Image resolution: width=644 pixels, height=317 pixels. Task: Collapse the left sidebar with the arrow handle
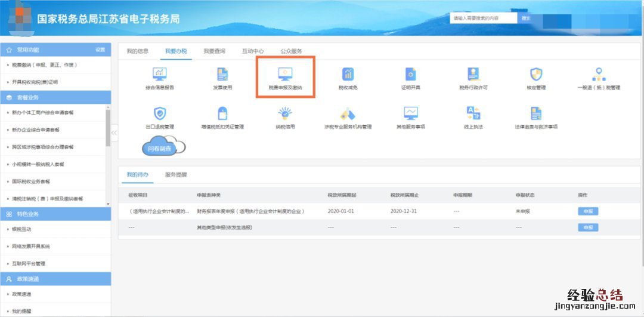(114, 133)
